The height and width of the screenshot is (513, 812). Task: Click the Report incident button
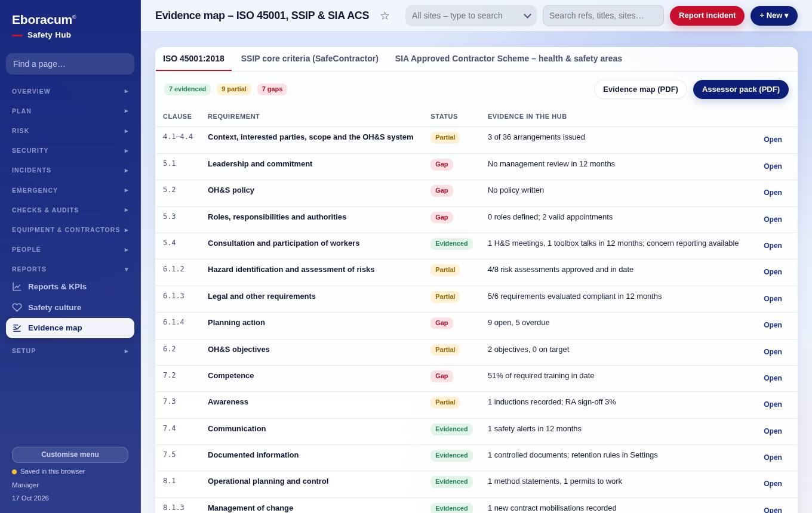(707, 16)
